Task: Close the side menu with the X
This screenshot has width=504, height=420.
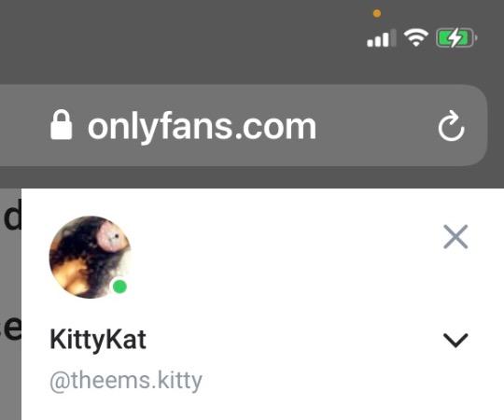Action: (455, 237)
